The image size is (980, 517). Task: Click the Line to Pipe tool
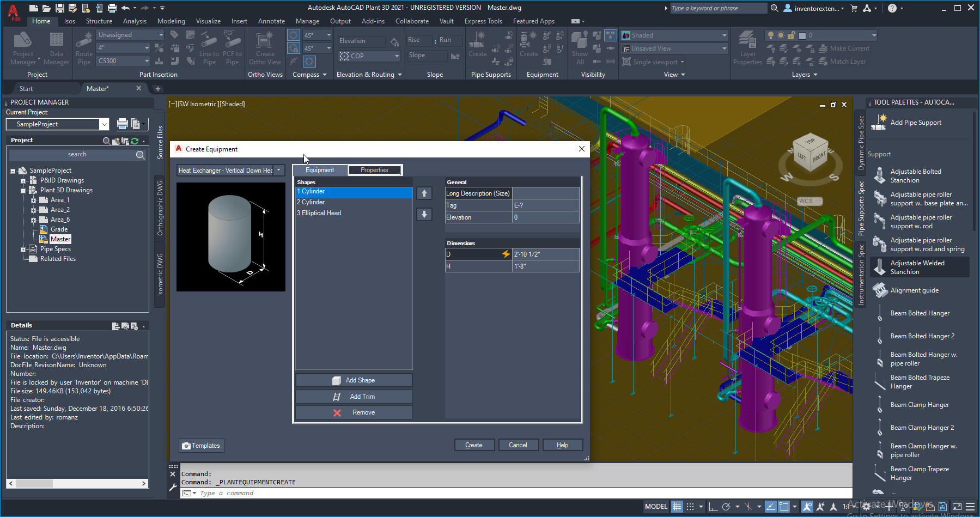tap(209, 48)
